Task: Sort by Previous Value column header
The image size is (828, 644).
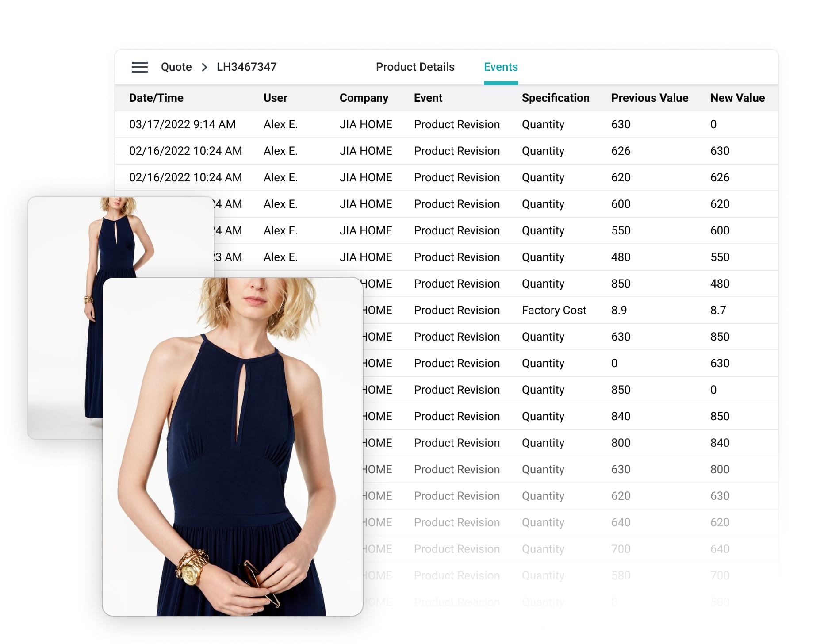Action: click(649, 98)
